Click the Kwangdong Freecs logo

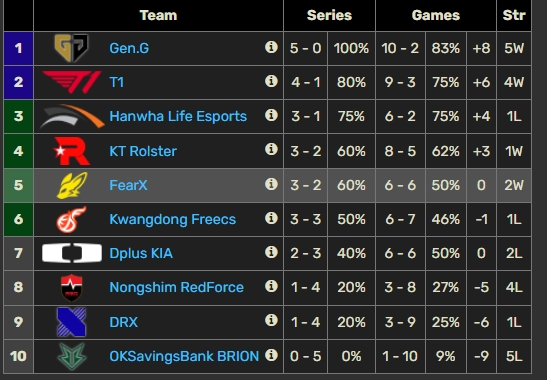tap(72, 219)
